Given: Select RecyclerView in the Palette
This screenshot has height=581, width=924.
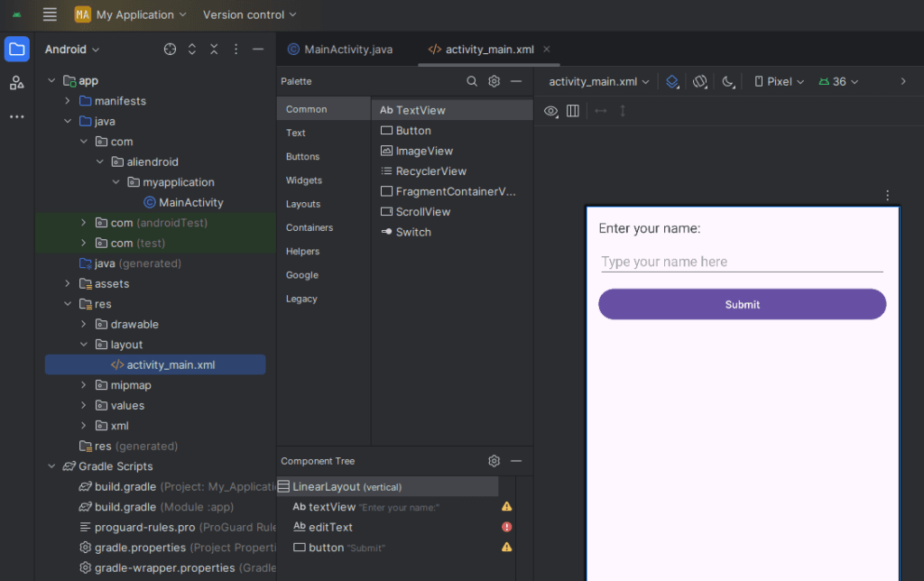Looking at the screenshot, I should coord(452,171).
